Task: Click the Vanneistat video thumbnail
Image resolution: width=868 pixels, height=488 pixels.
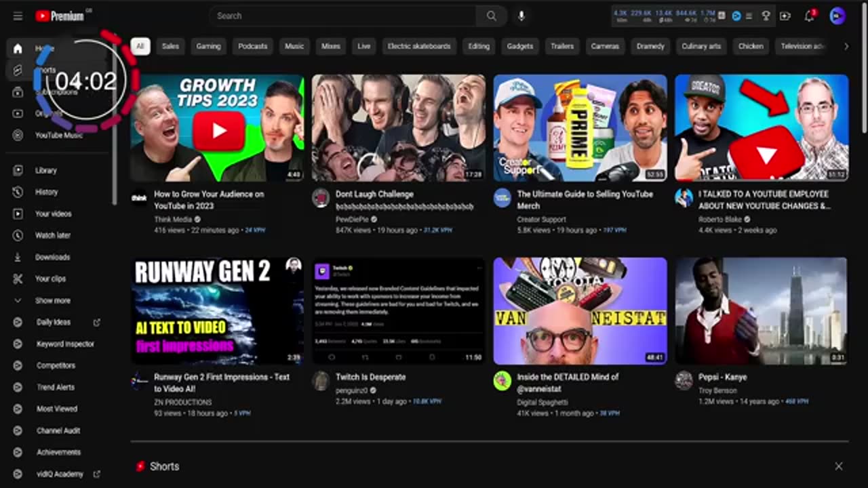Action: click(x=580, y=311)
